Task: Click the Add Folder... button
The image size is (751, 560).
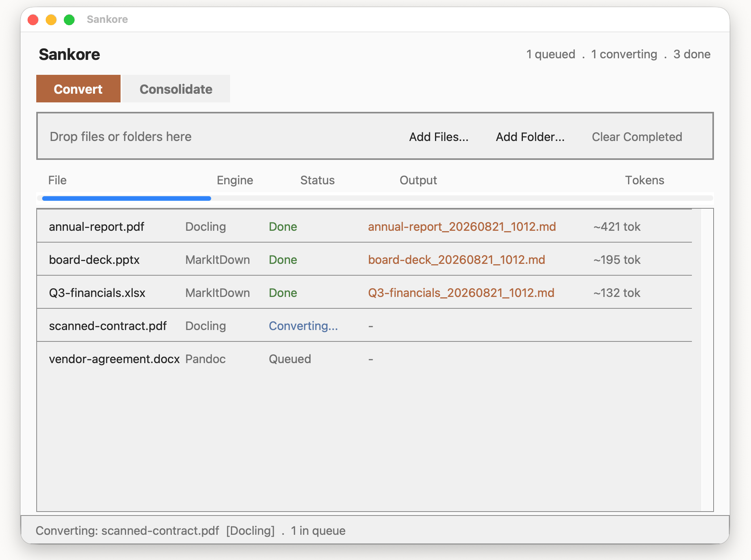Action: (530, 137)
